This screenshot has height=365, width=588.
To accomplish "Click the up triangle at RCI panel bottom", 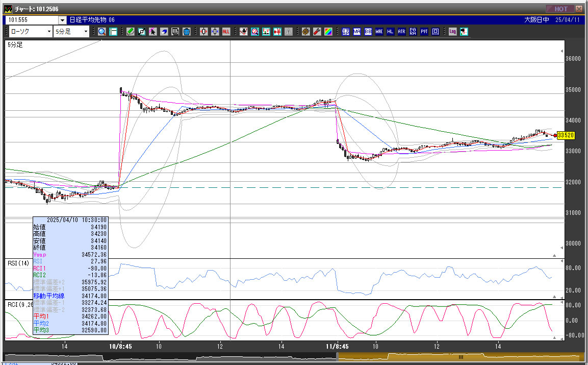I will pyautogui.click(x=554, y=338).
